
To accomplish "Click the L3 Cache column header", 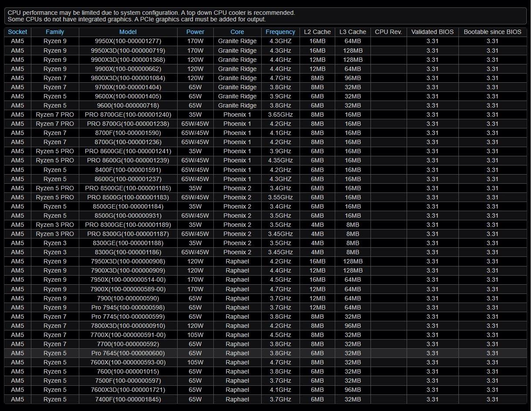I will tap(353, 32).
